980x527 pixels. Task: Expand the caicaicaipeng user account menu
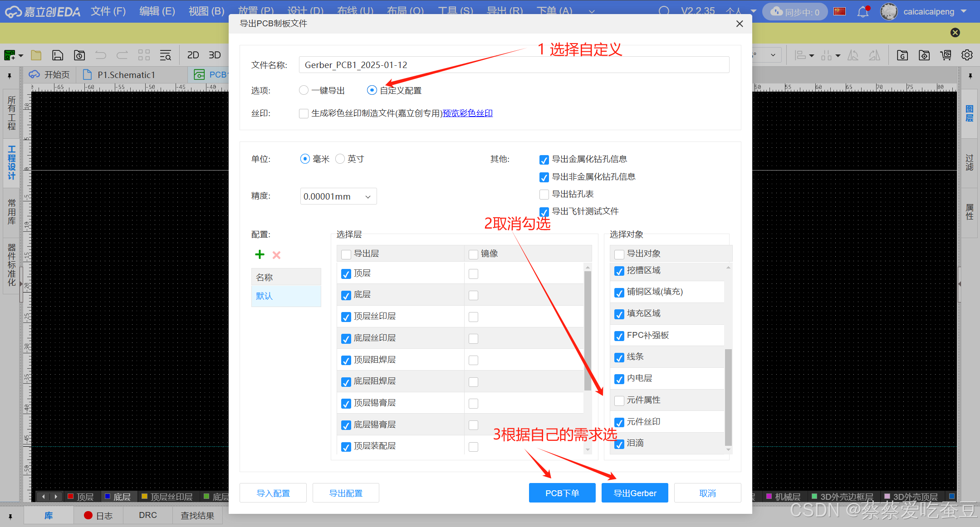pyautogui.click(x=929, y=12)
